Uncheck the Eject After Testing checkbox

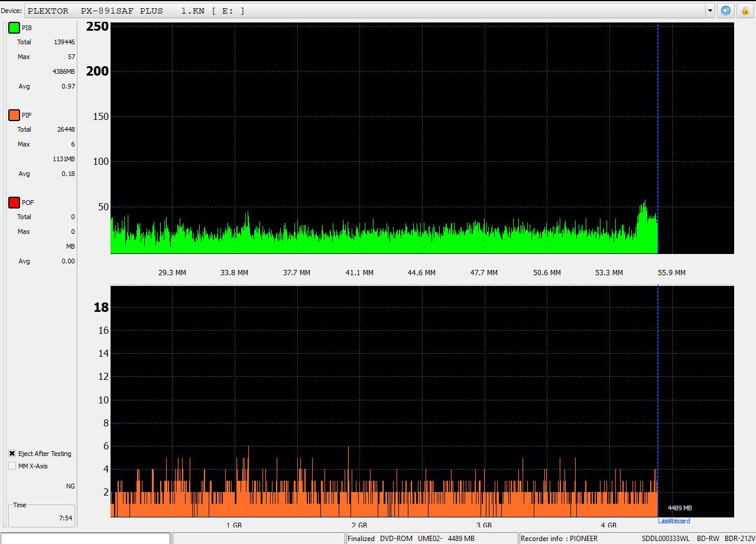12,454
